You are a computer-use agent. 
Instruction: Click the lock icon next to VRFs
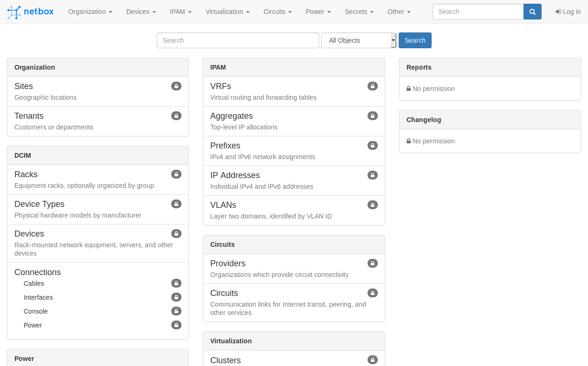coord(373,86)
